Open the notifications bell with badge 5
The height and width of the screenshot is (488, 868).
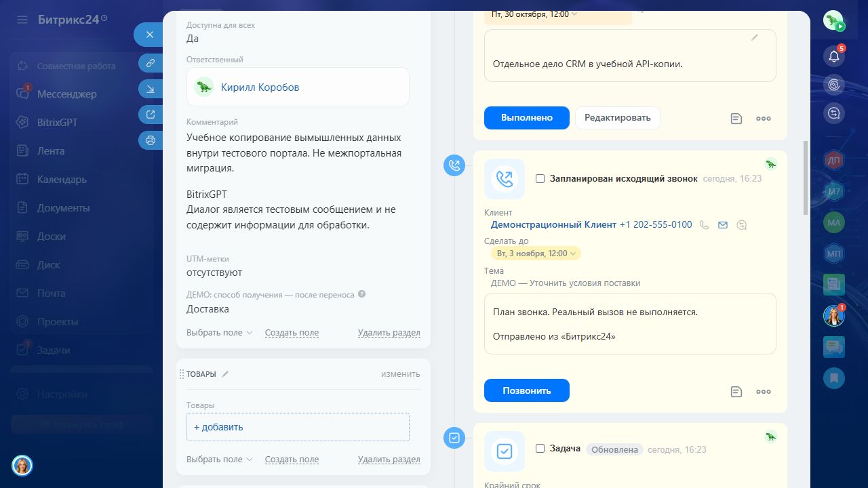pyautogui.click(x=834, y=56)
